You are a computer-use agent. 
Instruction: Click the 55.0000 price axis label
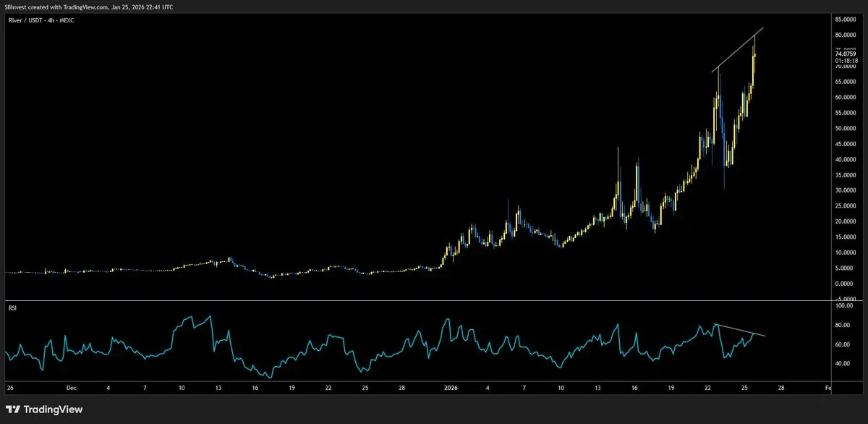coord(846,113)
